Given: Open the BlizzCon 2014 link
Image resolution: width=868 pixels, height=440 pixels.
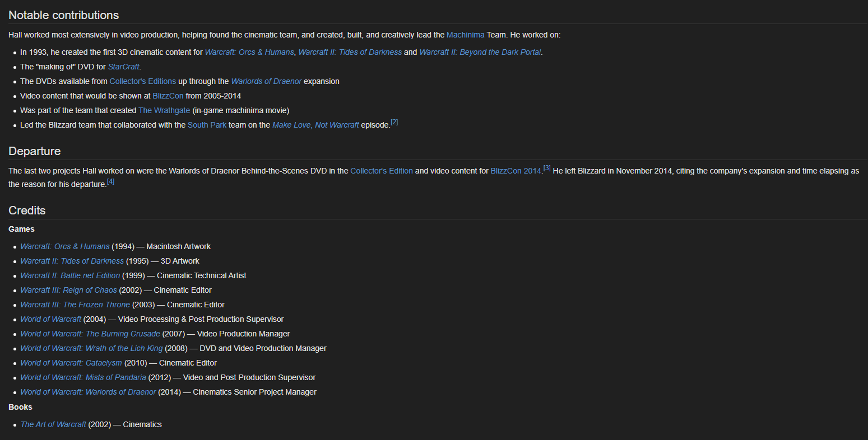Looking at the screenshot, I should (x=516, y=171).
